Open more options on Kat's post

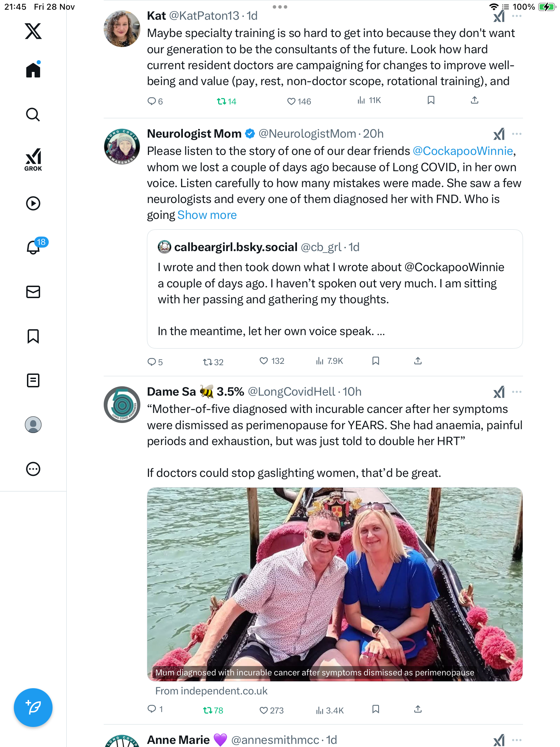pos(517,16)
